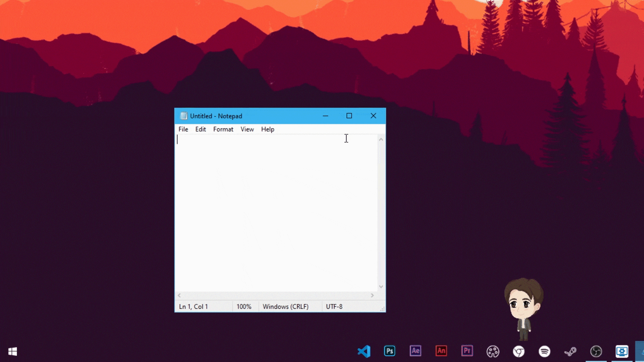Click the Notepad resize grip corner
644x362 pixels.
[382, 309]
